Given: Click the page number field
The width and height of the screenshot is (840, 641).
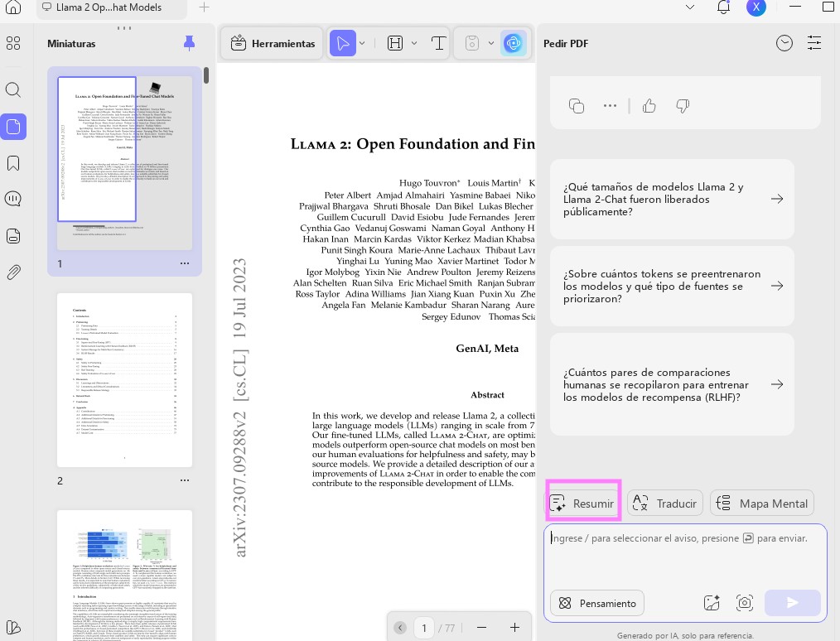Looking at the screenshot, I should click(x=424, y=628).
